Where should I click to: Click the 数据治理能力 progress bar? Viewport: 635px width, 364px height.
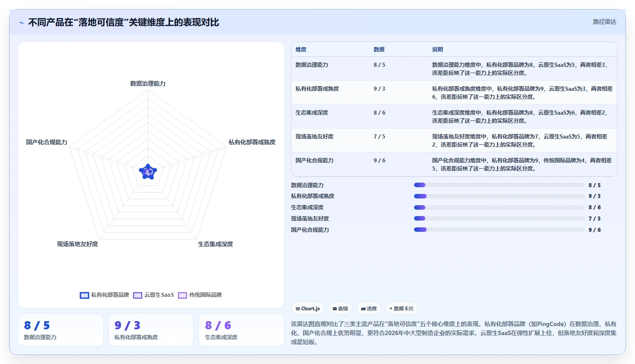pyautogui.click(x=499, y=185)
